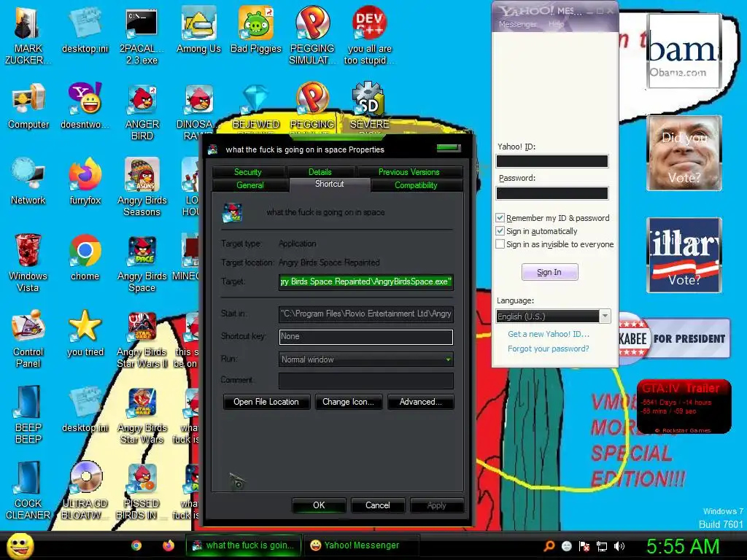The height and width of the screenshot is (560, 747).
Task: Click the Properties window taskbar button
Action: tap(244, 545)
